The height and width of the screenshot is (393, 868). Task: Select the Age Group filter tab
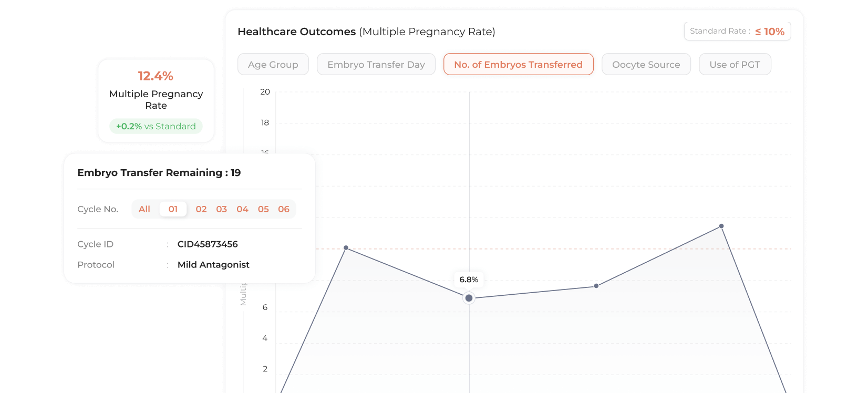tap(273, 65)
